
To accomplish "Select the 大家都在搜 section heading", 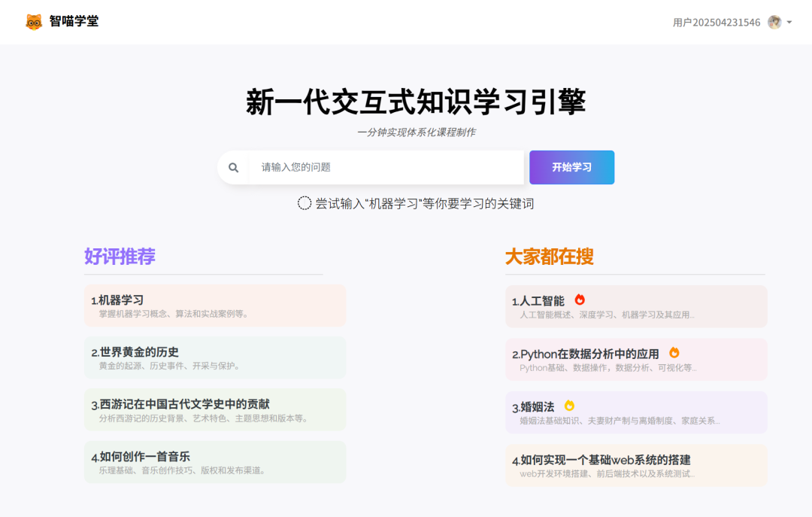I will click(x=548, y=257).
